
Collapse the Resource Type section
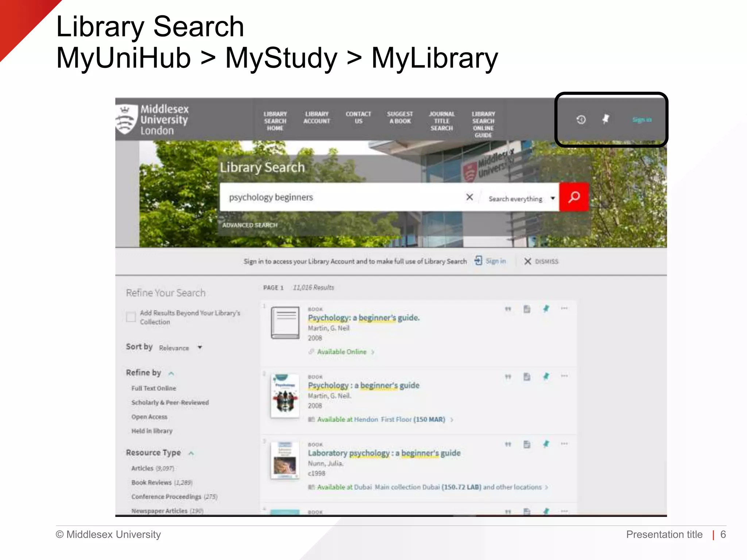click(191, 453)
